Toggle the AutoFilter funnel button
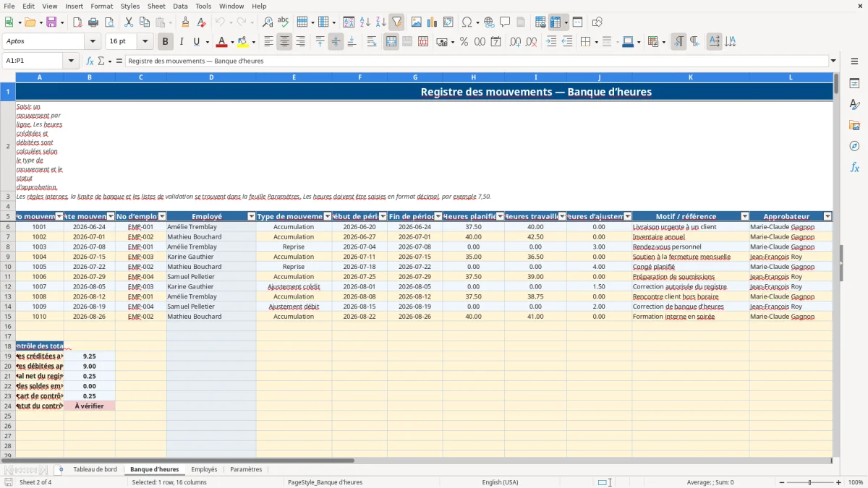This screenshot has width=868, height=488. click(x=397, y=22)
